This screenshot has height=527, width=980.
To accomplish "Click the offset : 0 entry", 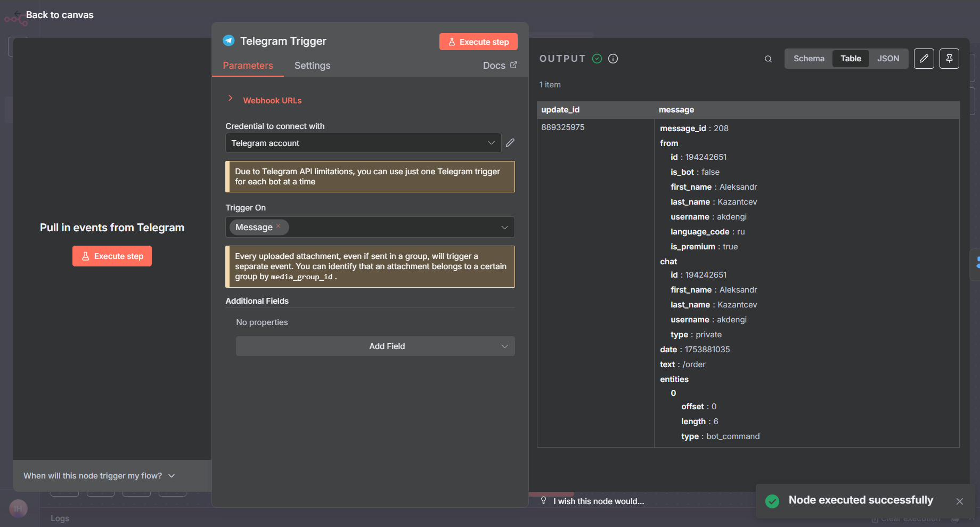I will (x=699, y=406).
